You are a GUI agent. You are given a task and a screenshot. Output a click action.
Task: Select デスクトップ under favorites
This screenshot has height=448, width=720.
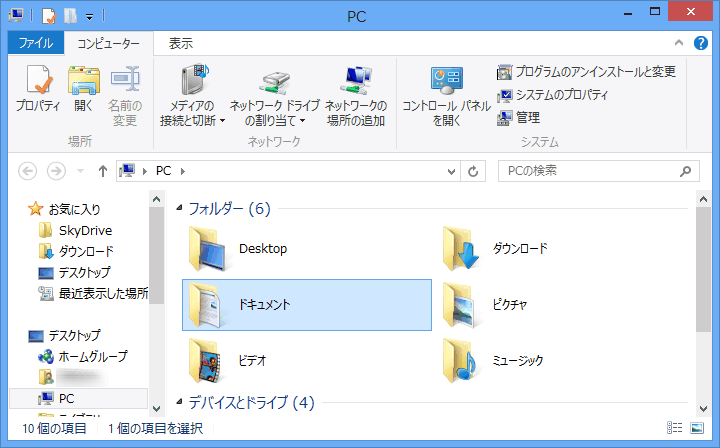pos(74,272)
